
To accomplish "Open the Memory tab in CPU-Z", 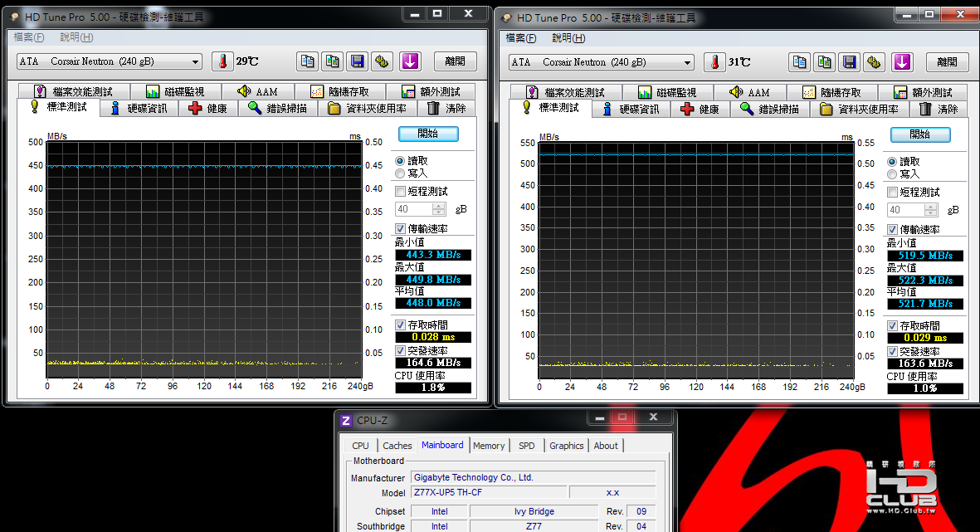I will [x=489, y=445].
